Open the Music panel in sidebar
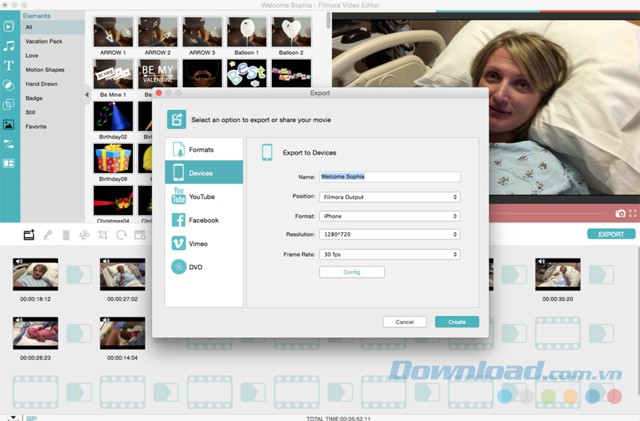This screenshot has width=640, height=421. [9, 46]
